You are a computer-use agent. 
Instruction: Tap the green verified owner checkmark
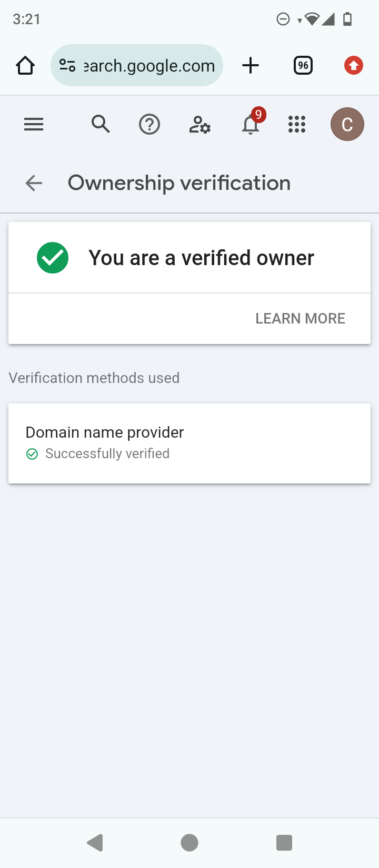click(53, 258)
